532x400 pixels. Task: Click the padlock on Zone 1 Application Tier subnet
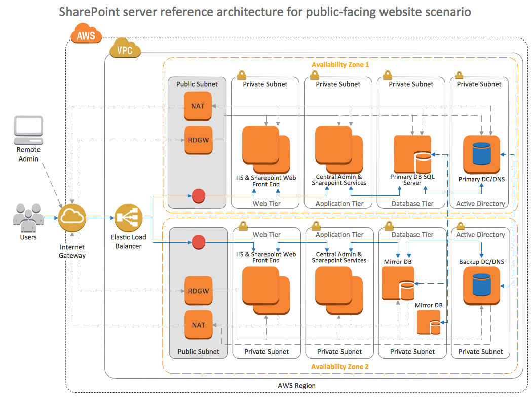pyautogui.click(x=315, y=75)
